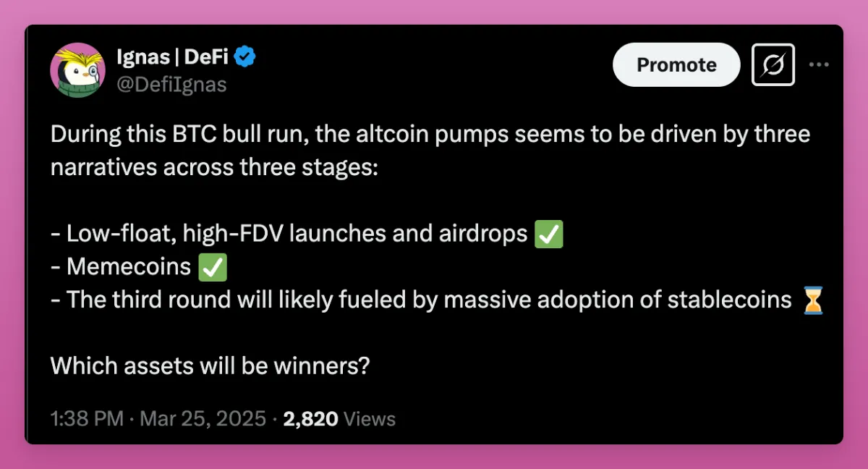Click the blue verified badge

(246, 56)
